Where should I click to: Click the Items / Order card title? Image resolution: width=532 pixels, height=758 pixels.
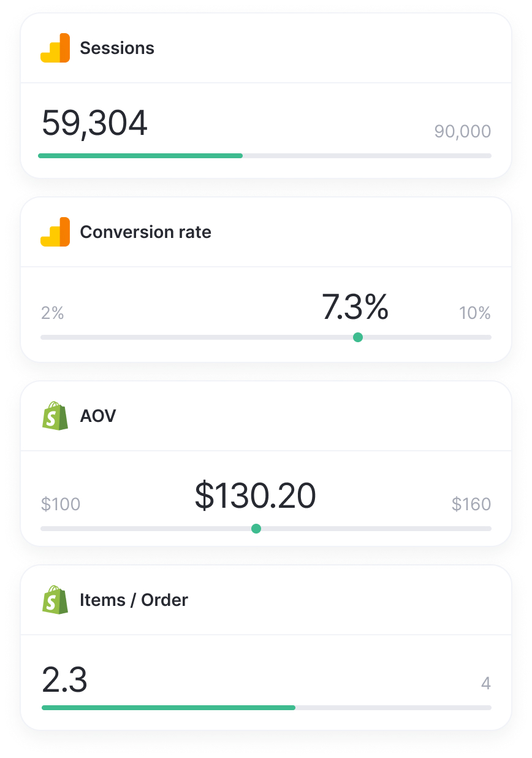134,600
